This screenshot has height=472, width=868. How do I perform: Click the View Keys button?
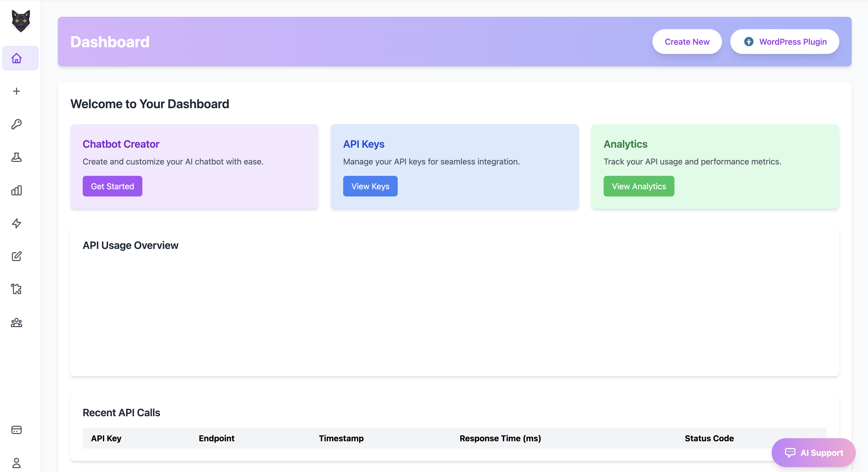pyautogui.click(x=370, y=186)
